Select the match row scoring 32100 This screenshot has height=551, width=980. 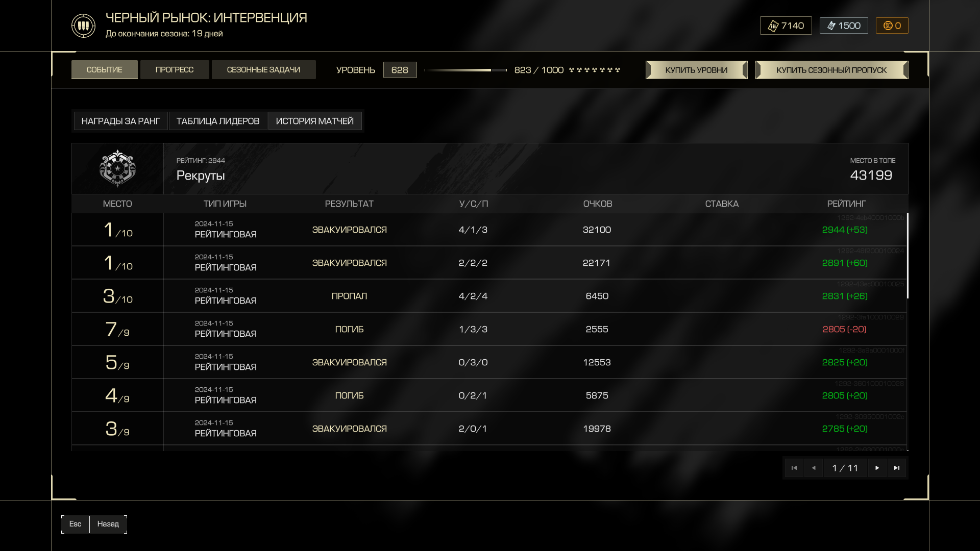coord(489,230)
